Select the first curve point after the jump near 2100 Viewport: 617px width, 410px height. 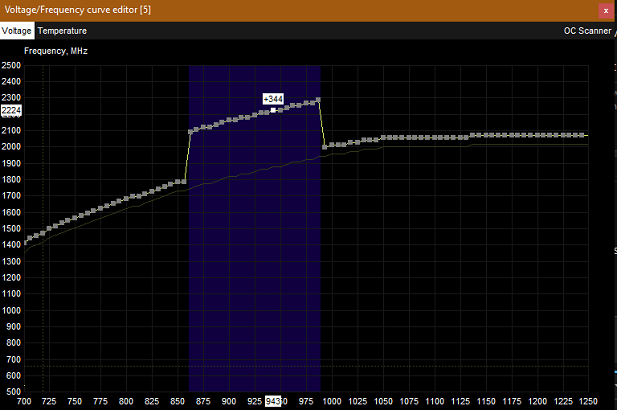tap(190, 132)
